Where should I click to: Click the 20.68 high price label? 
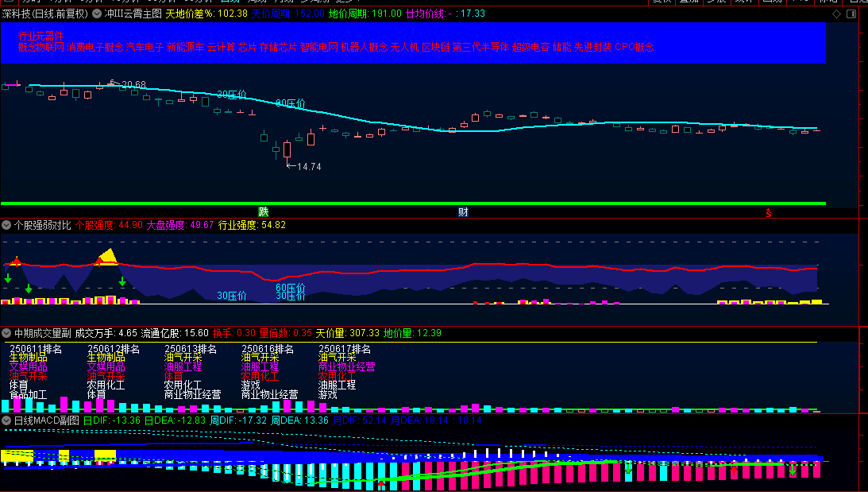point(134,85)
